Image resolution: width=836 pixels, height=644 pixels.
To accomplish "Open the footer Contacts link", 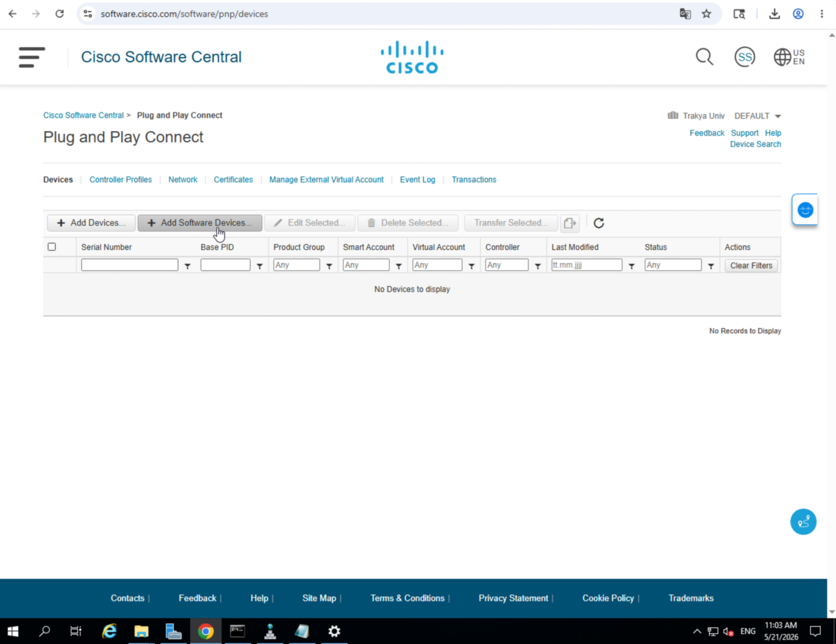I will [x=127, y=598].
